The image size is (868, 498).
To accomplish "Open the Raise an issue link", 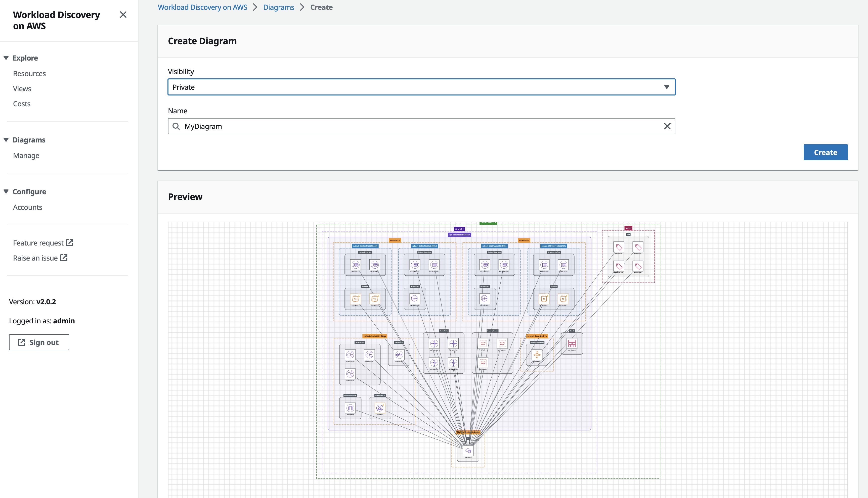I will point(36,258).
